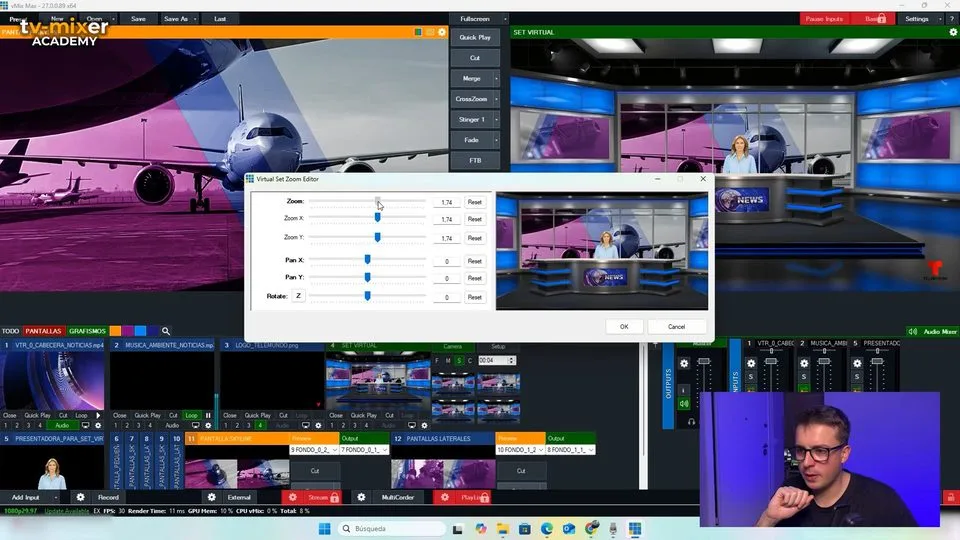Open Google Chrome from taskbar
This screenshot has width=960, height=540.
tap(591, 528)
